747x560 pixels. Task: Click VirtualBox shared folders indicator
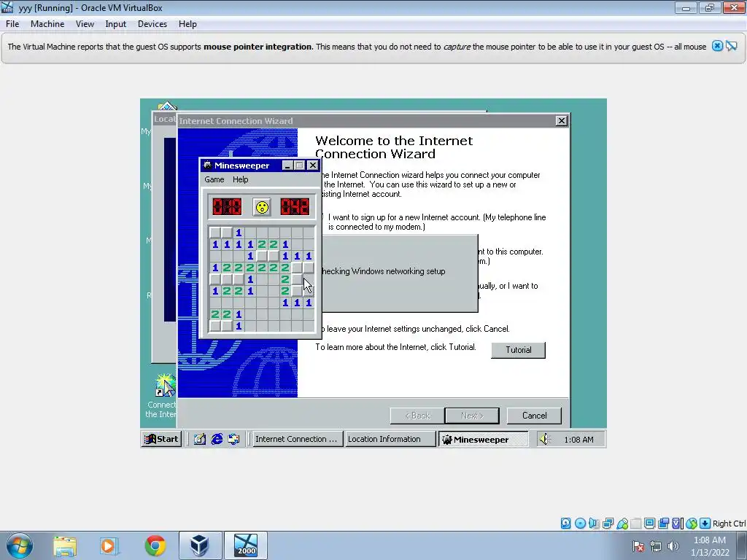(x=635, y=524)
